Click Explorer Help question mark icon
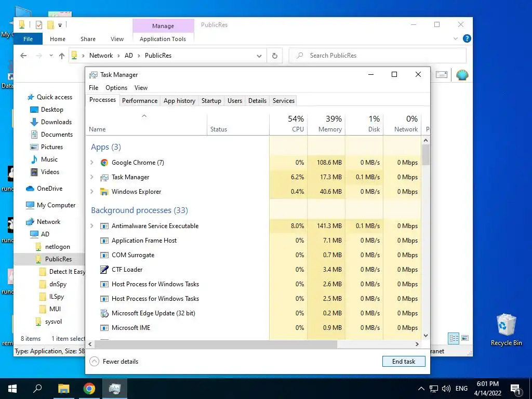This screenshot has width=532, height=399. [467, 38]
